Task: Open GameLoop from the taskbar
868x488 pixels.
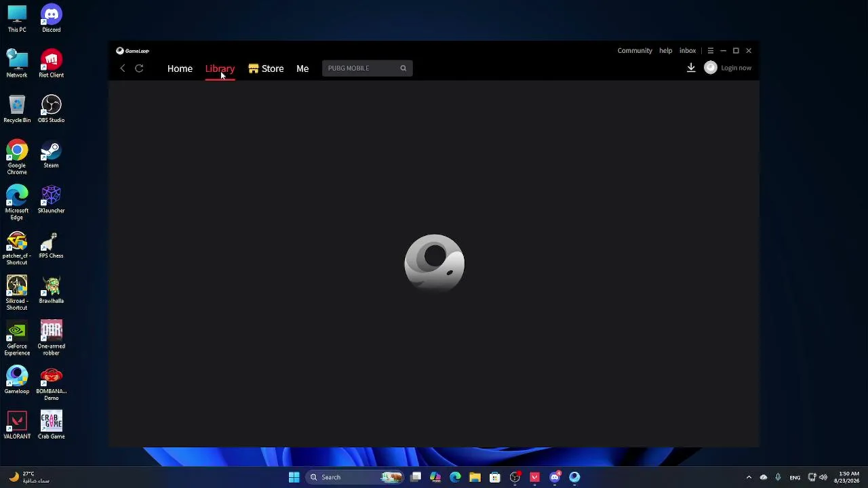Action: click(x=574, y=477)
